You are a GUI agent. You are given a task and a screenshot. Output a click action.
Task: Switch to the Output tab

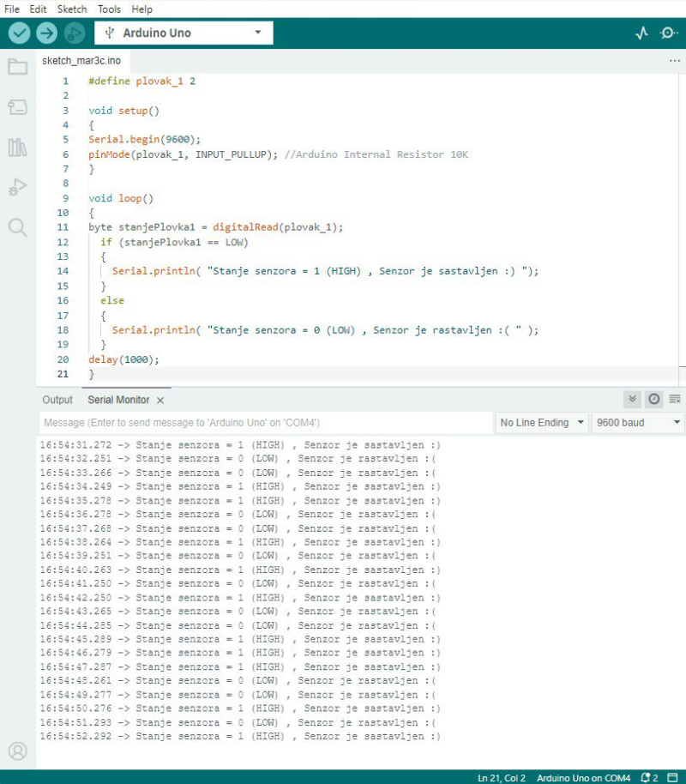click(57, 401)
